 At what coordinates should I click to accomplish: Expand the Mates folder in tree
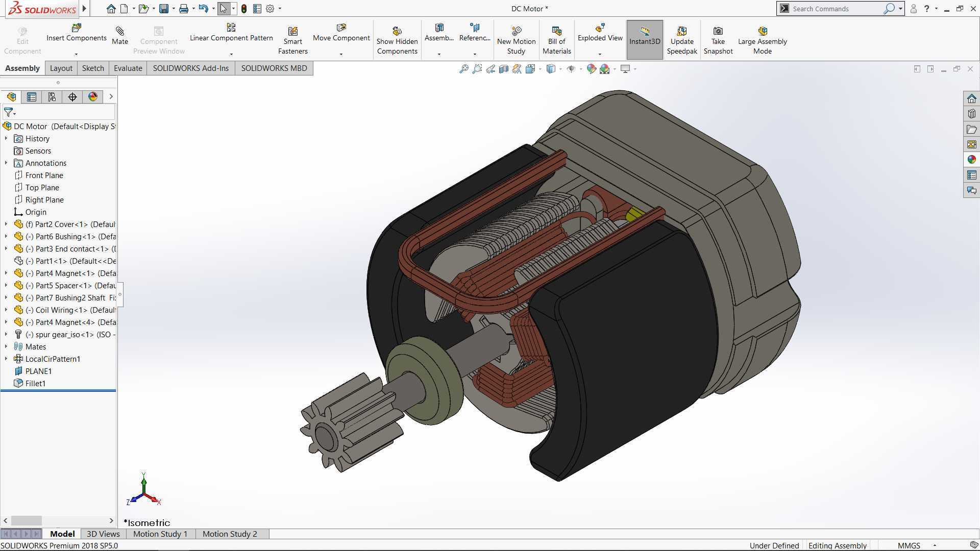tap(6, 346)
